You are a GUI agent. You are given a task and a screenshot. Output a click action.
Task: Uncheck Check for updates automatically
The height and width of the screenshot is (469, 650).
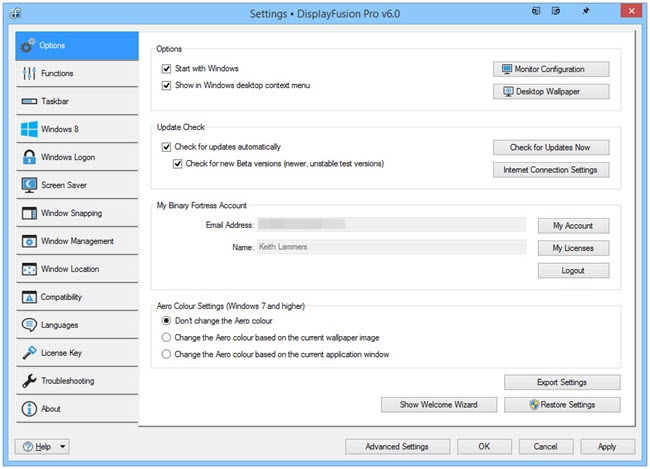pos(166,147)
